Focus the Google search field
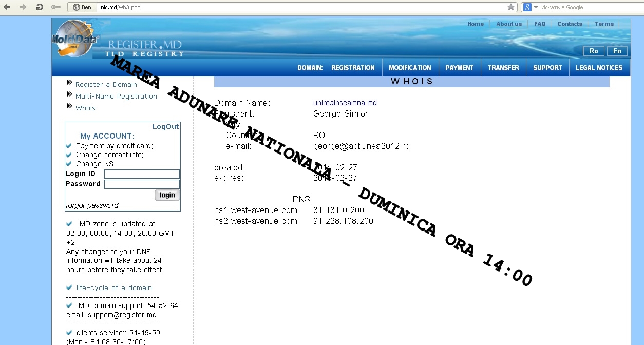The image size is (644, 345). 591,7
